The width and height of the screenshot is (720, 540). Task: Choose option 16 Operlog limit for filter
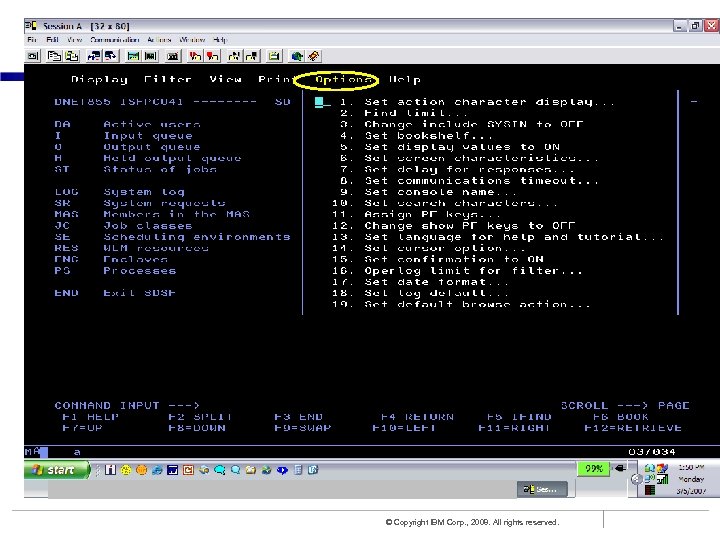pos(457,270)
